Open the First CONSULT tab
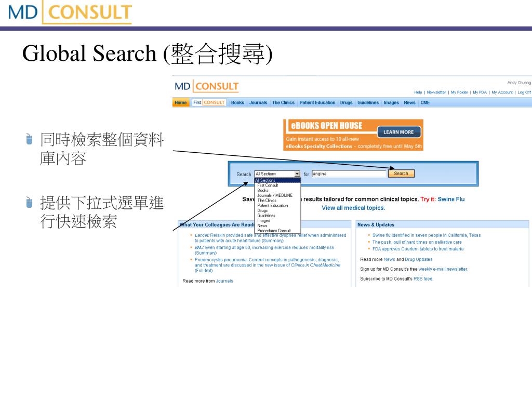532x399 pixels. [209, 102]
